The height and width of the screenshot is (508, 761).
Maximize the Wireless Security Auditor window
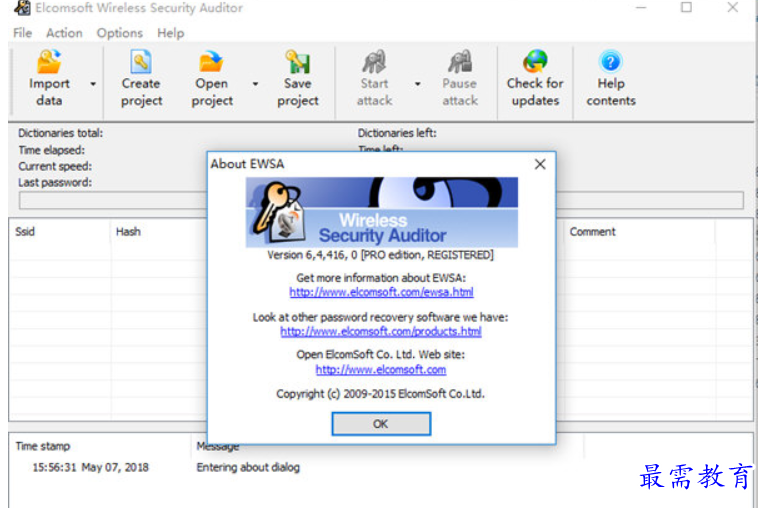(x=686, y=7)
